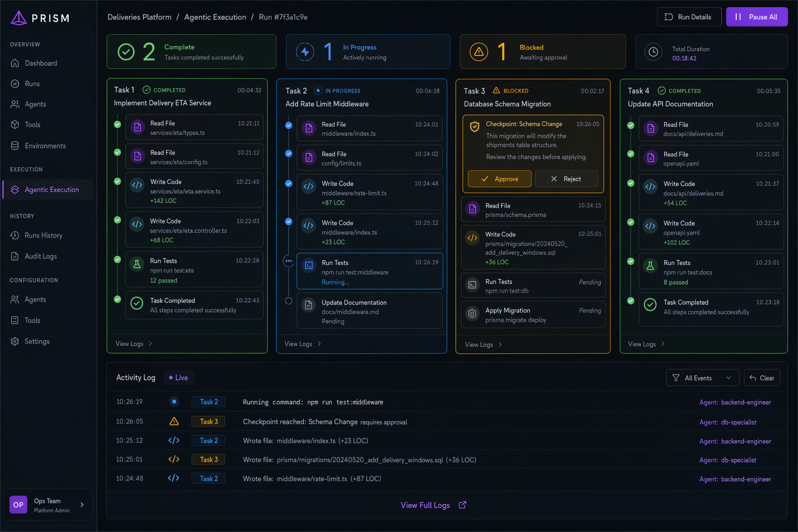Image resolution: width=798 pixels, height=532 pixels.
Task: Click Apply Migration hexagon icon
Action: (472, 313)
